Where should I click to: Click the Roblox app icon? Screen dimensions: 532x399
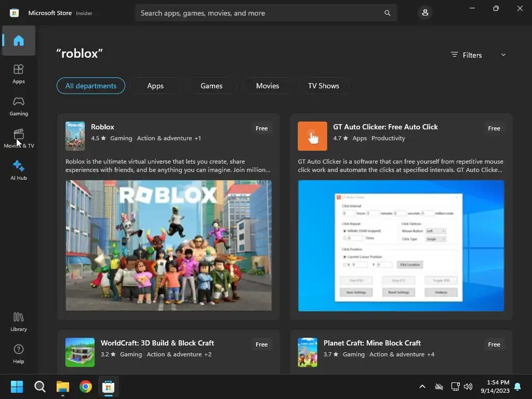pos(75,136)
